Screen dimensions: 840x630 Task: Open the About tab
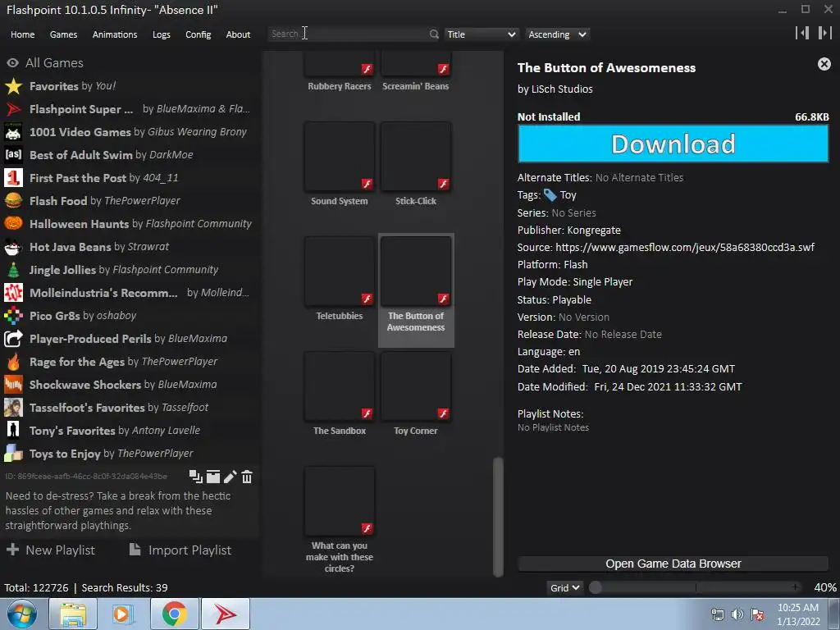click(238, 34)
